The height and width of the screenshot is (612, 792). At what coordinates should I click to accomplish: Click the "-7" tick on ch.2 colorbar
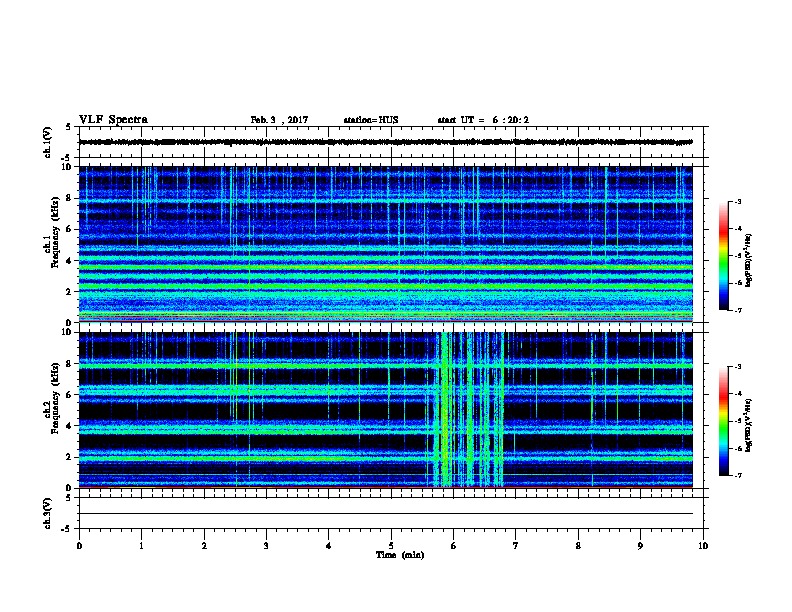(738, 475)
